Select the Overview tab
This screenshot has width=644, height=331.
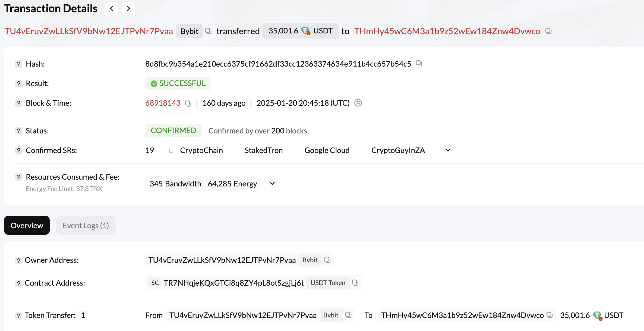pyautogui.click(x=27, y=225)
